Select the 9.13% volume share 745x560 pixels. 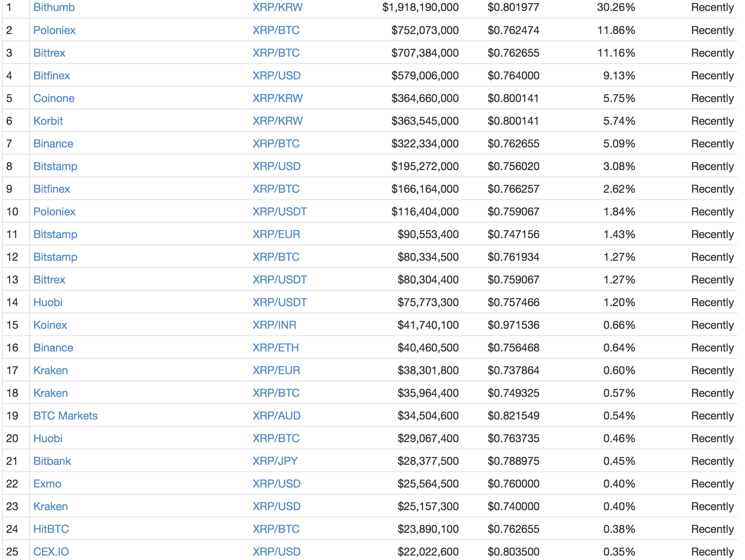click(x=619, y=75)
